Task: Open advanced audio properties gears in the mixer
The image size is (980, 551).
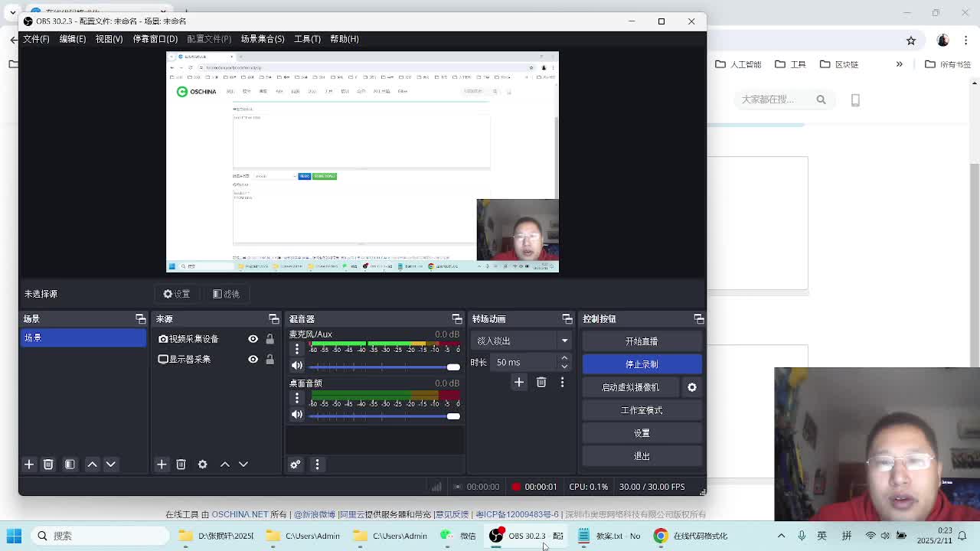Action: pyautogui.click(x=296, y=465)
